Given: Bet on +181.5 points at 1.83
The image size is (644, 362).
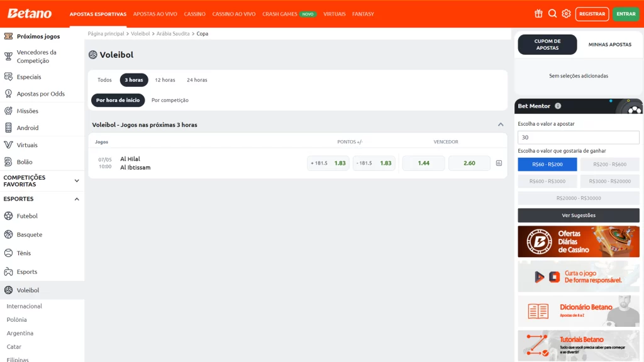Looking at the screenshot, I should 328,163.
